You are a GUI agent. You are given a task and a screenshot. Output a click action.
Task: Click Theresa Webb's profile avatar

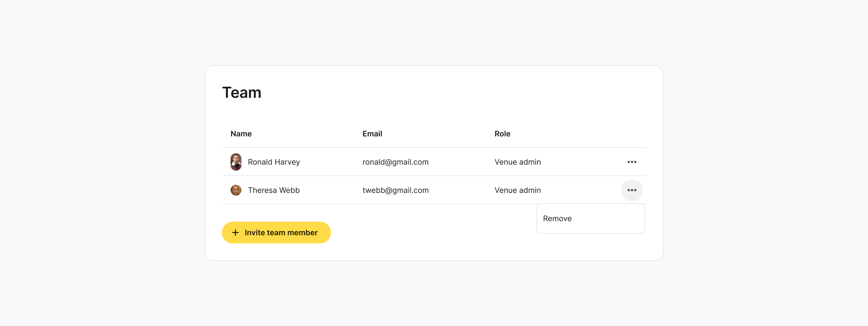point(236,190)
